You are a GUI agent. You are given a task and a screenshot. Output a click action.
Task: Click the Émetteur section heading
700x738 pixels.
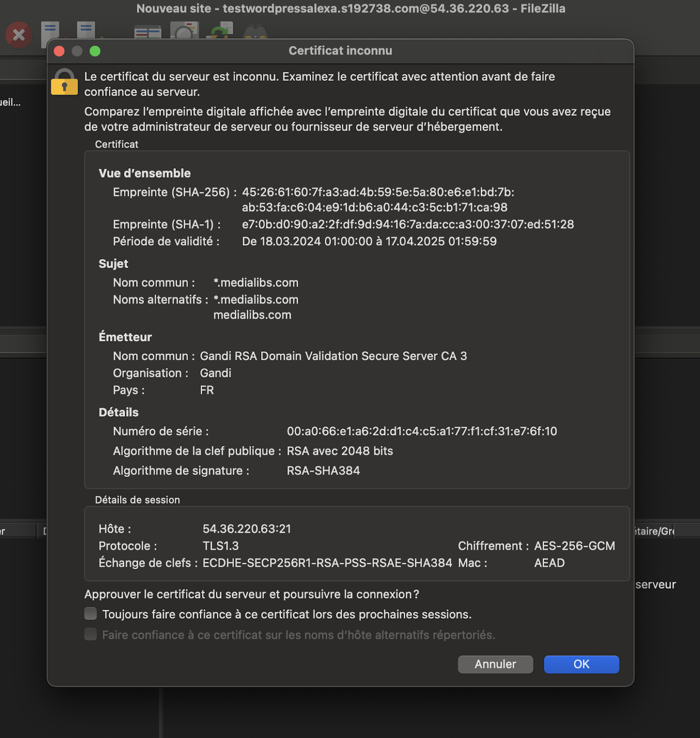click(x=125, y=337)
